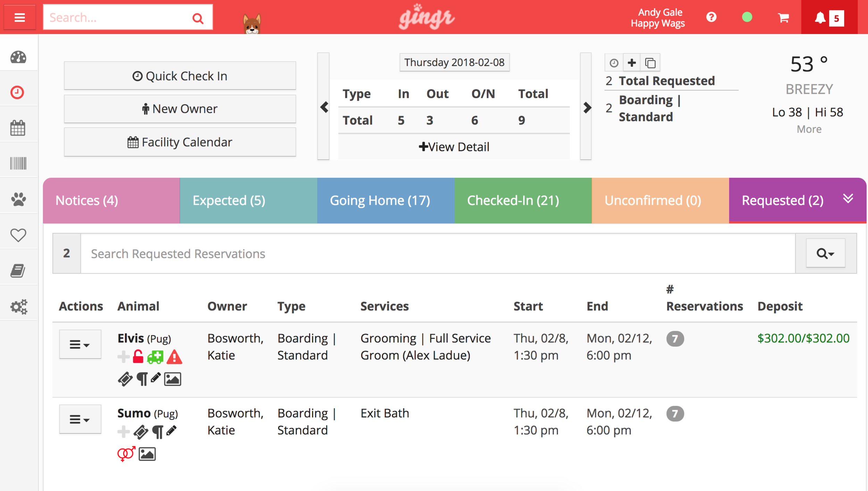Open the search options dropdown for reservations
The width and height of the screenshot is (868, 491).
(x=825, y=253)
